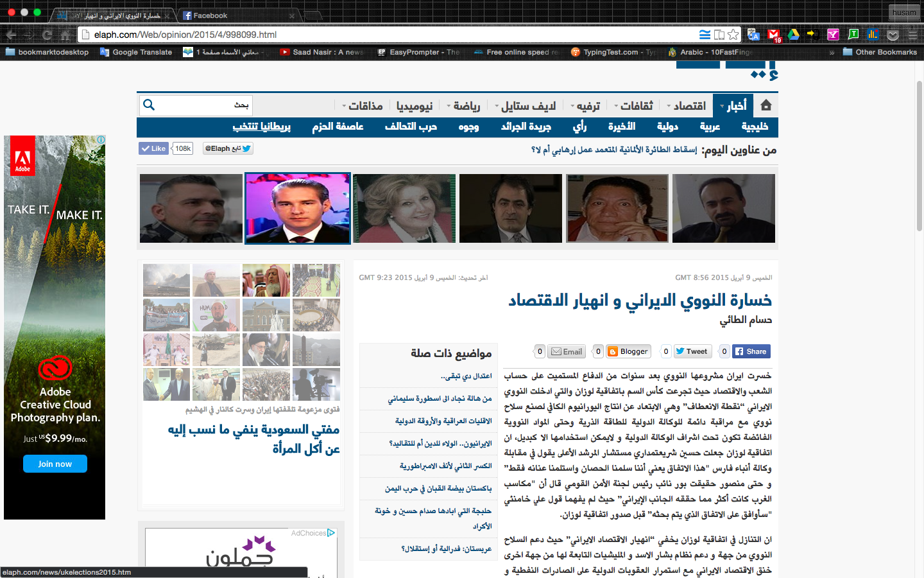This screenshot has height=578, width=924.
Task: Show hidden bookmarks with the » chevron
Action: coord(832,53)
